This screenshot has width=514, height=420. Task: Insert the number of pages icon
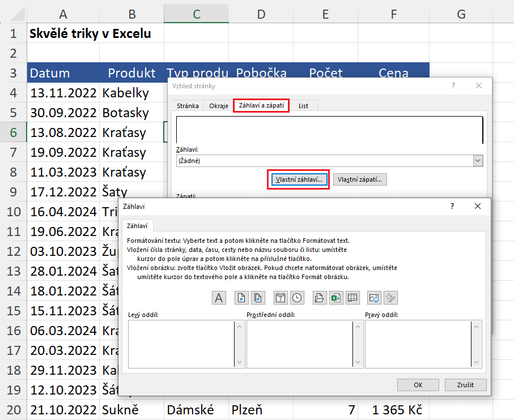coord(258,298)
